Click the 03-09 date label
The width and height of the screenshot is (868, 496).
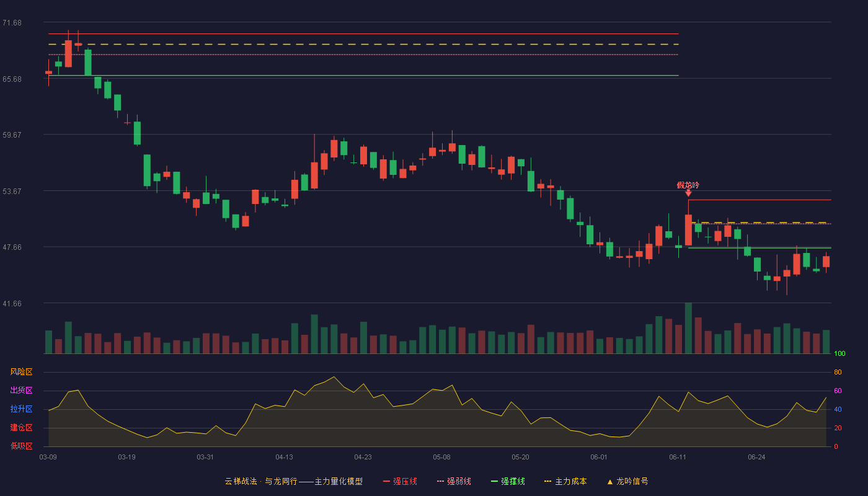click(48, 457)
